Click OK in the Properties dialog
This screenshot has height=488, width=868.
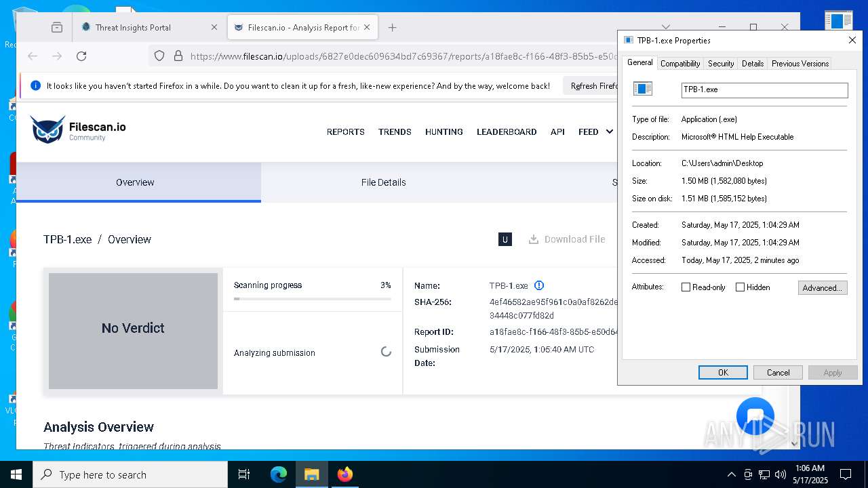click(x=723, y=373)
